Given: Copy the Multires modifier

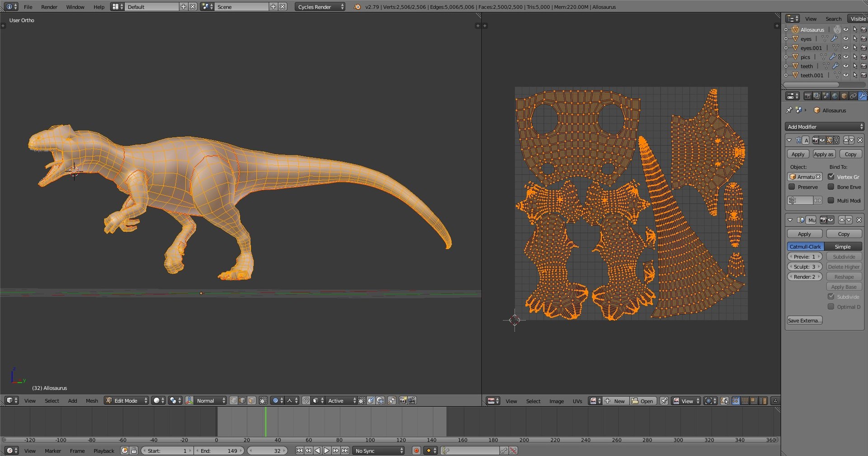Looking at the screenshot, I should [844, 234].
